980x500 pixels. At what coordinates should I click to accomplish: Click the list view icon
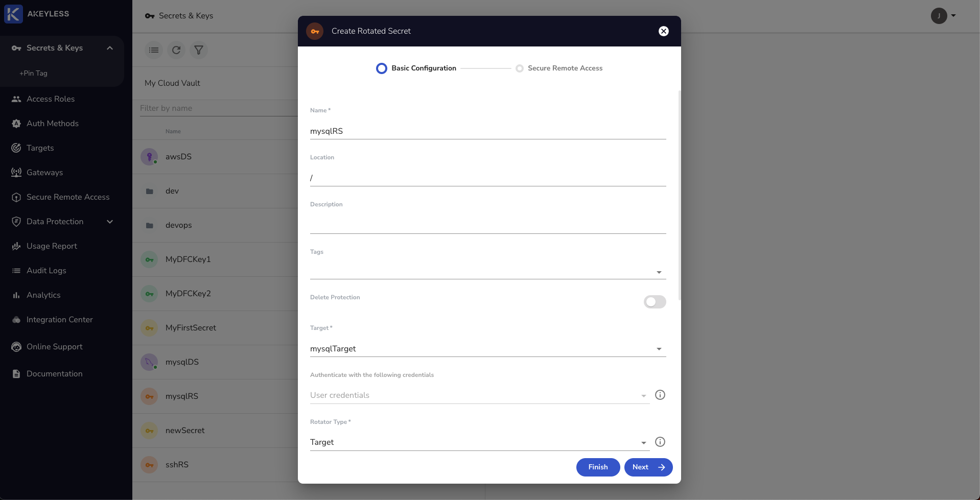click(154, 50)
